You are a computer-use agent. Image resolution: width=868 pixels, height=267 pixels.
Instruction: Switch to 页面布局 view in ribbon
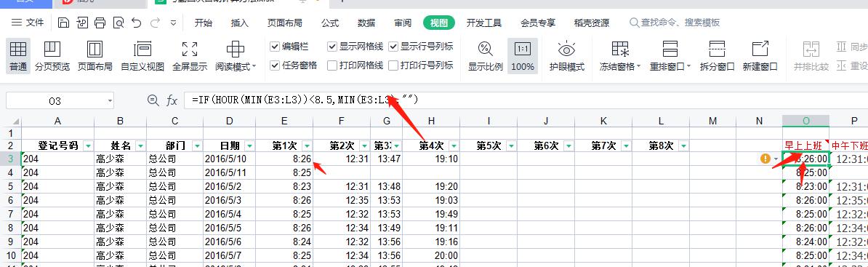pos(95,56)
